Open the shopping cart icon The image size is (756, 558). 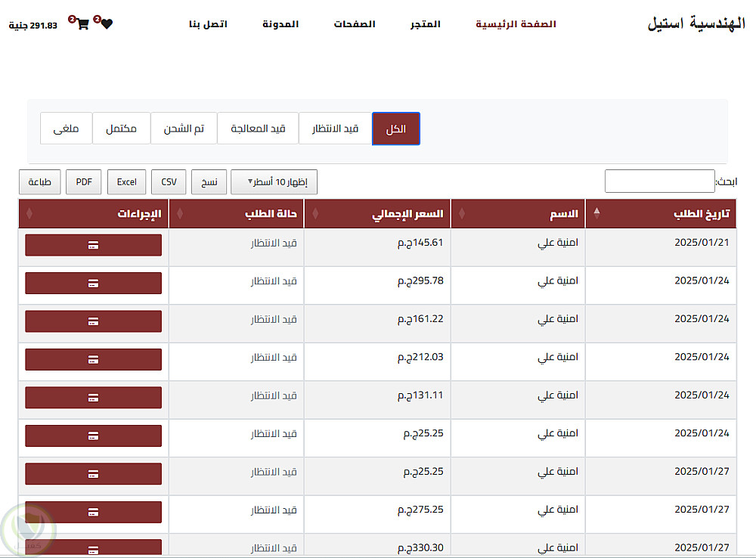click(83, 23)
